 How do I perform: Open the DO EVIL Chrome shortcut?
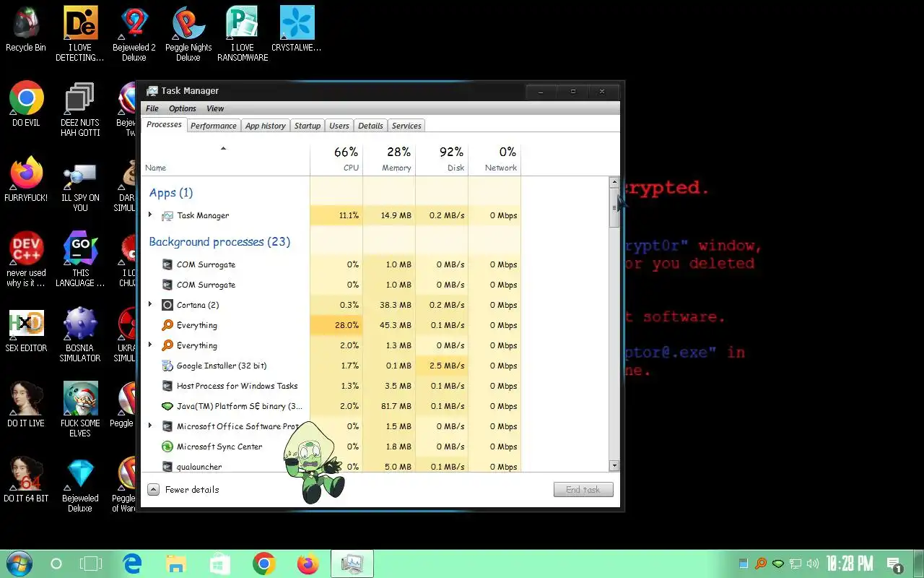pyautogui.click(x=27, y=105)
